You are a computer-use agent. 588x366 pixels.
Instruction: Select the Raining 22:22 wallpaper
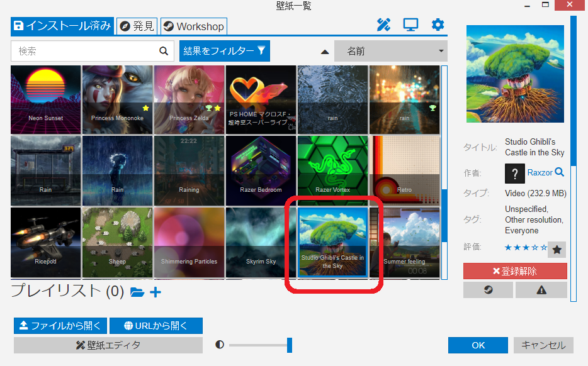click(189, 171)
